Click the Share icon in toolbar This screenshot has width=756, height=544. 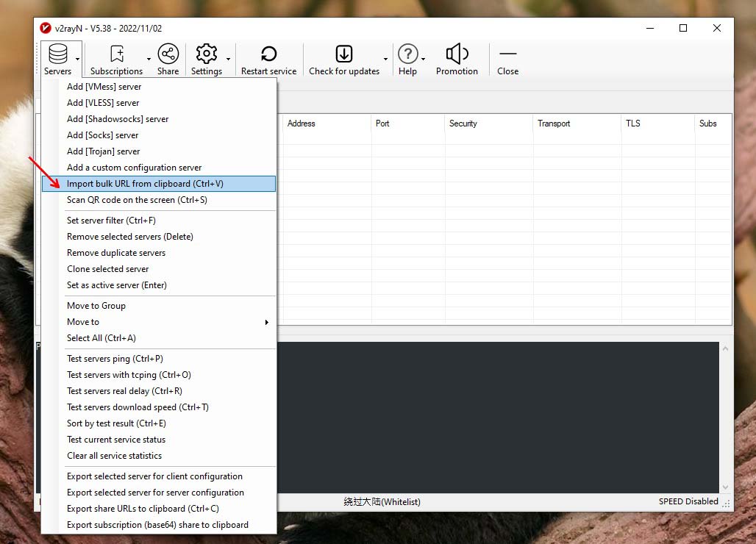pyautogui.click(x=168, y=54)
